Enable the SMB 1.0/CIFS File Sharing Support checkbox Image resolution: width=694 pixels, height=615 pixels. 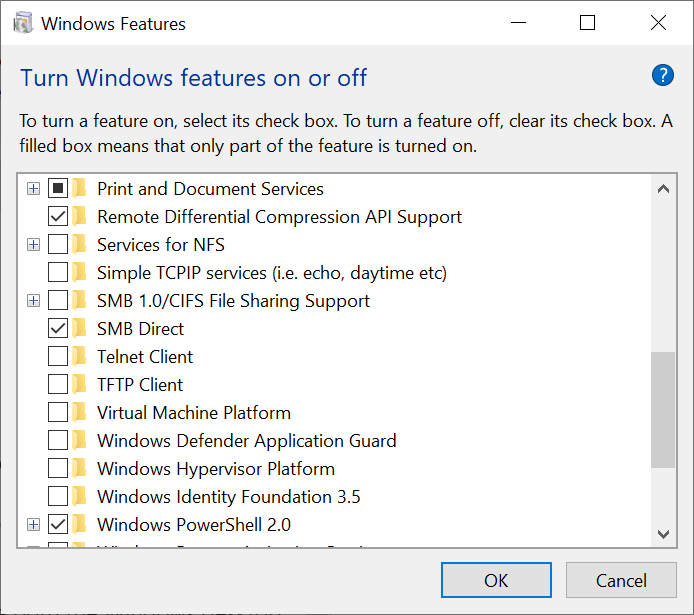click(58, 300)
